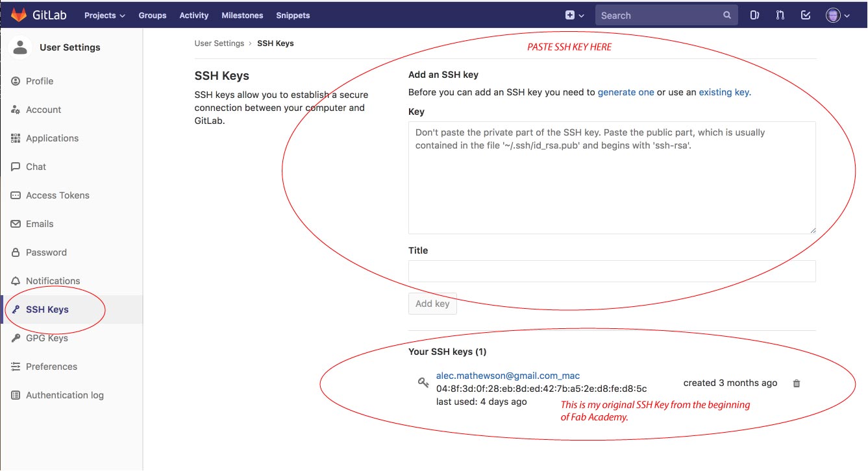Screen dimensions: 868x471
Task: Open GPG Keys in the sidebar
Action: click(71, 338)
